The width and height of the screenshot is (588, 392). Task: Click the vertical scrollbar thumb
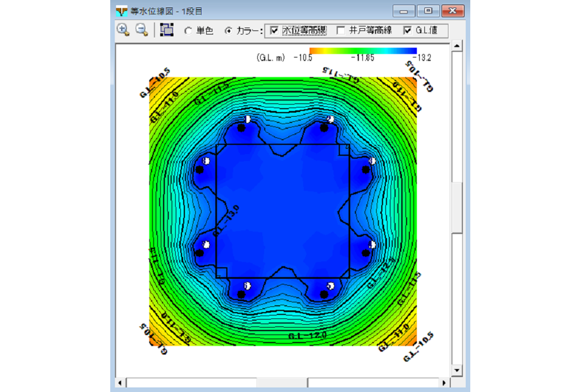[x=457, y=208]
